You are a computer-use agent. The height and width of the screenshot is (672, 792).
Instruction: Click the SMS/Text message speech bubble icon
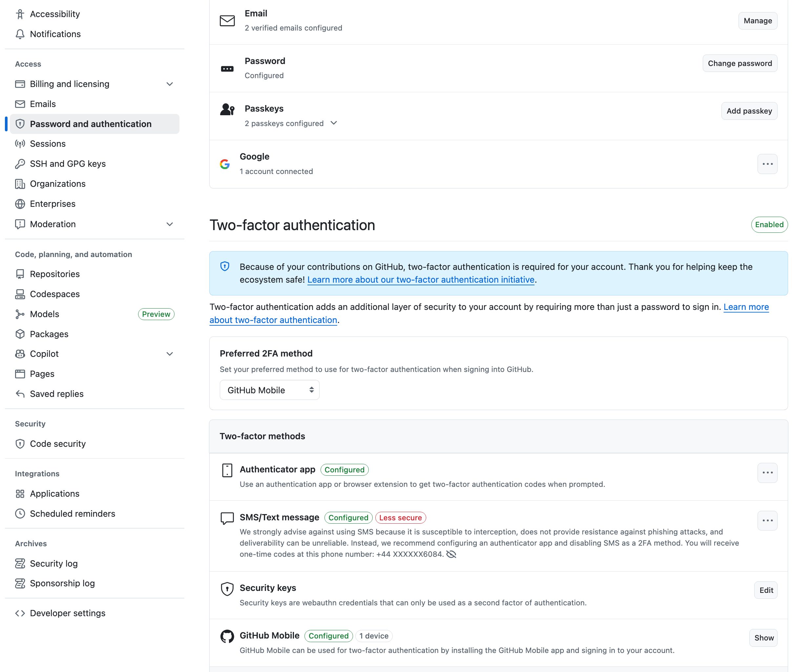(227, 518)
